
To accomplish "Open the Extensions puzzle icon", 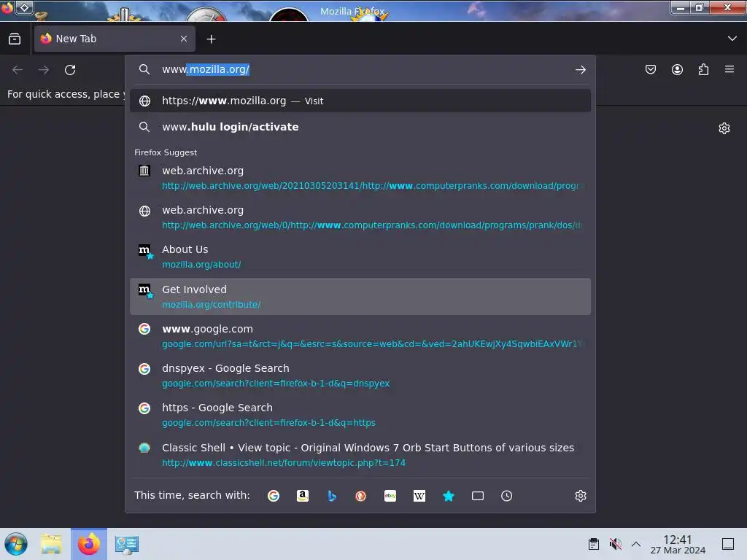I will point(703,69).
